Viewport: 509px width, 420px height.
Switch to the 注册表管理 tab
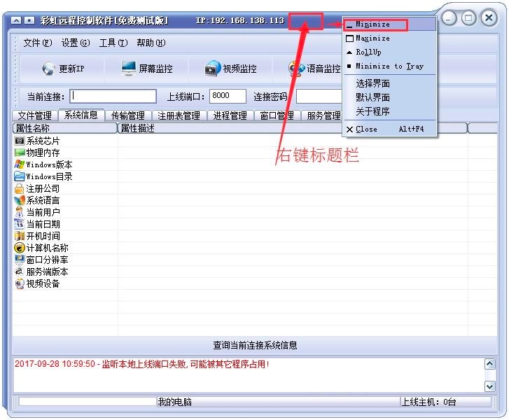179,115
